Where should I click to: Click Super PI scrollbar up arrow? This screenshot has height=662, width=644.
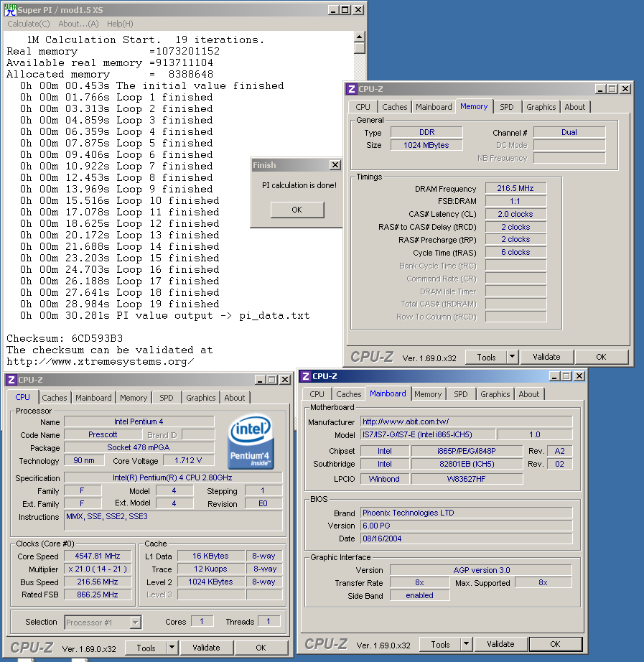tap(360, 37)
